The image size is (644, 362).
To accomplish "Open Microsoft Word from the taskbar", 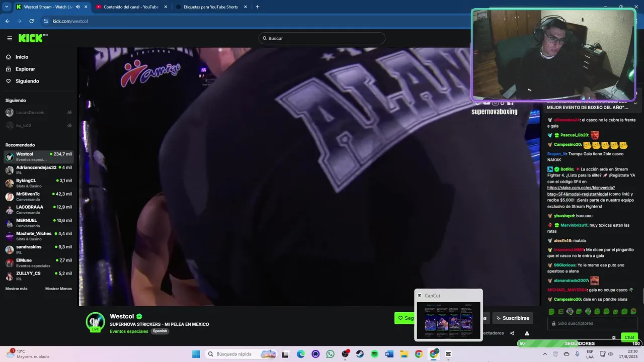I will (389, 354).
